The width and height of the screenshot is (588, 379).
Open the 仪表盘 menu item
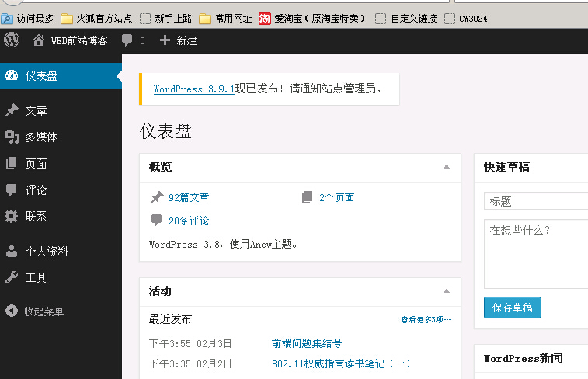coord(61,76)
